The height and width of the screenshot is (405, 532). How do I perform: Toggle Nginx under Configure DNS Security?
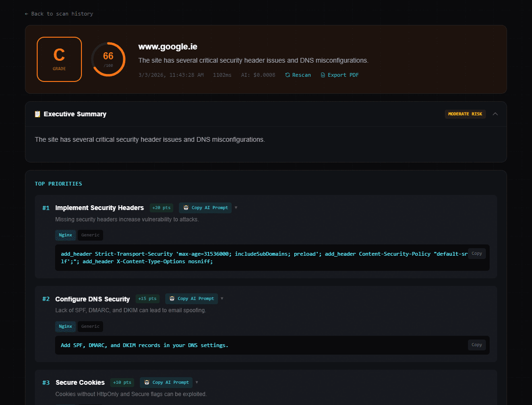tap(65, 326)
